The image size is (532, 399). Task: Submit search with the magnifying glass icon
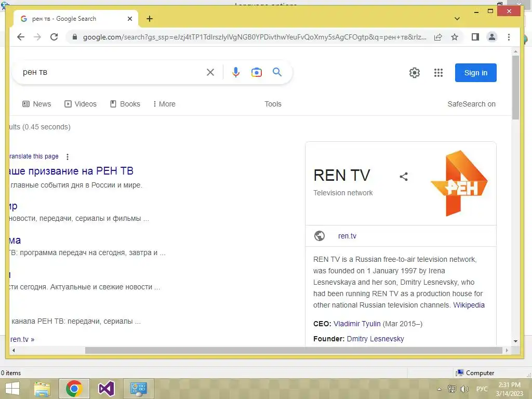tap(277, 72)
